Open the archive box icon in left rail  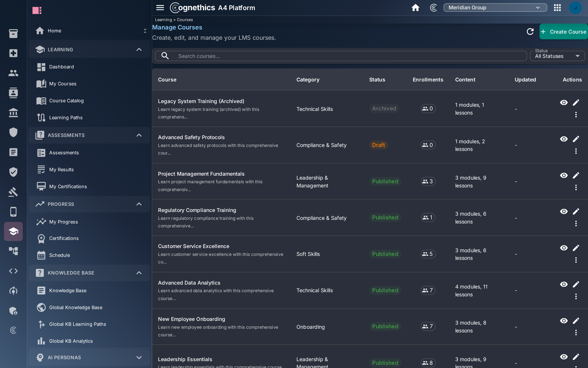pyautogui.click(x=13, y=33)
